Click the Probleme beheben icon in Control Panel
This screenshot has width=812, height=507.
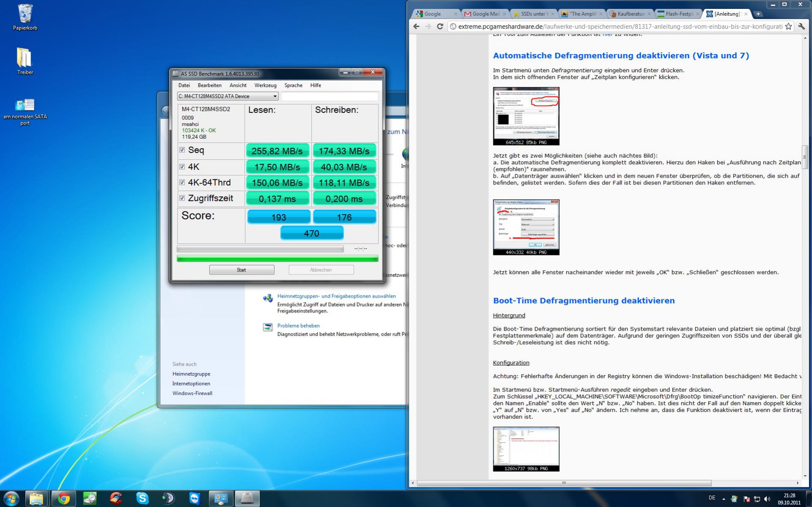[268, 327]
